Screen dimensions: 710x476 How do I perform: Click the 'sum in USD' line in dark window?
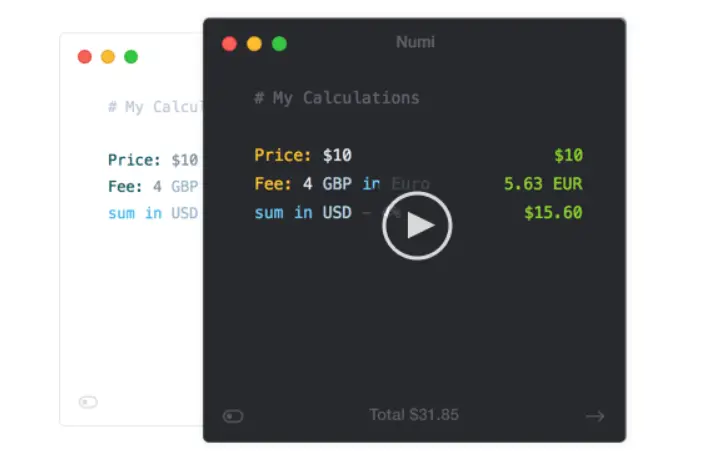point(303,212)
